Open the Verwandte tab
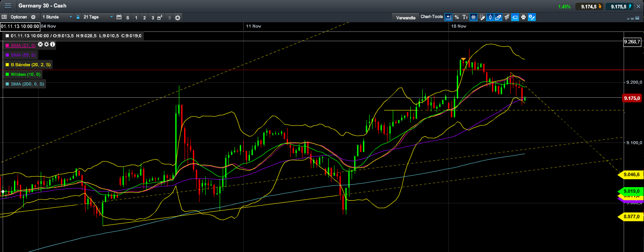644x252 pixels. (x=406, y=18)
